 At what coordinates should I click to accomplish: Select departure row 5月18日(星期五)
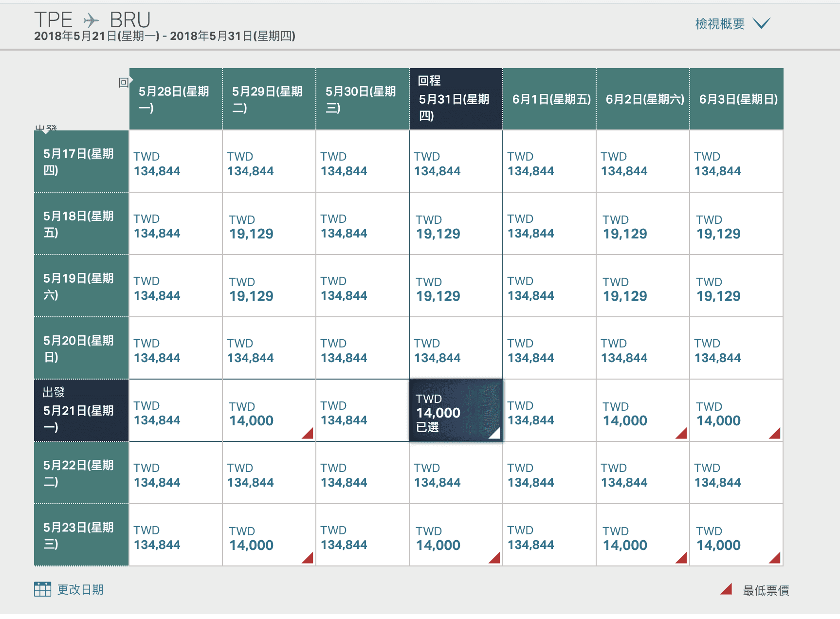(81, 224)
